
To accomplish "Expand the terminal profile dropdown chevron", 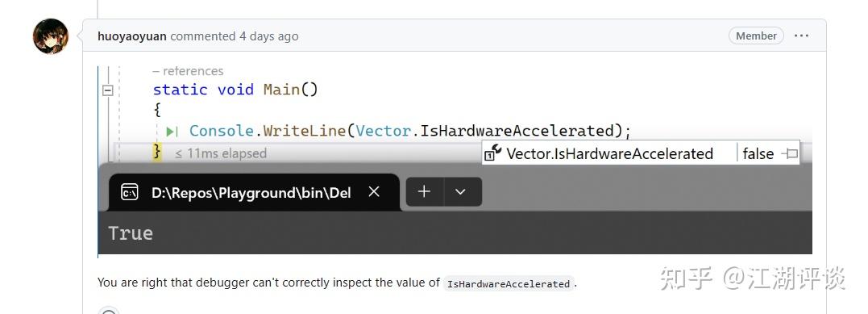I will (x=460, y=192).
